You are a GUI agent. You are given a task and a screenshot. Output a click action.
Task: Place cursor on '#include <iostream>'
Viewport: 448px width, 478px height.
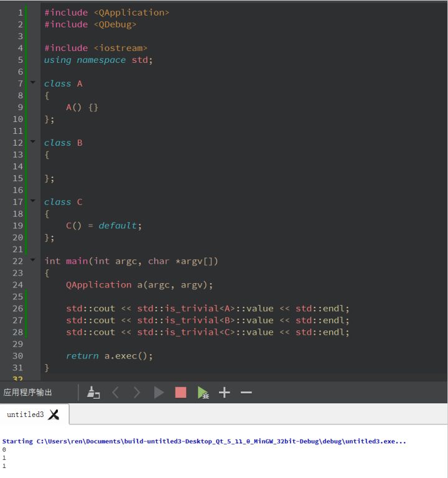(96, 48)
